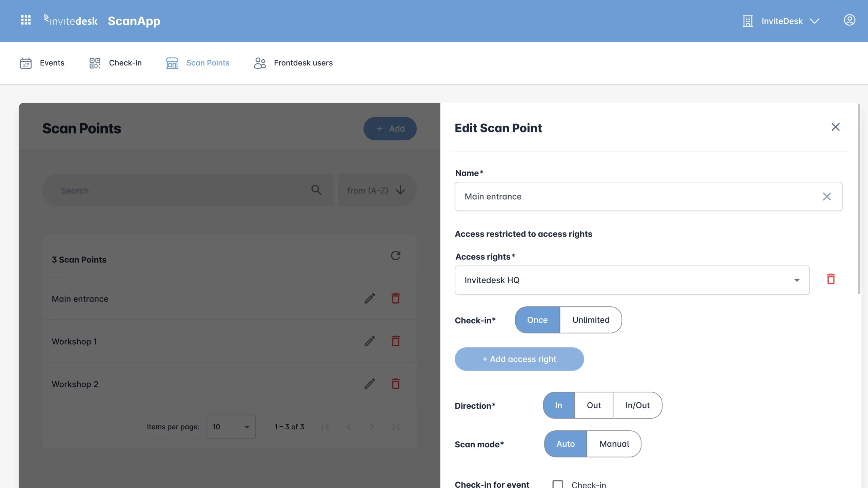Remove the Invitedesk HQ access right
This screenshot has width=868, height=488.
tap(831, 279)
